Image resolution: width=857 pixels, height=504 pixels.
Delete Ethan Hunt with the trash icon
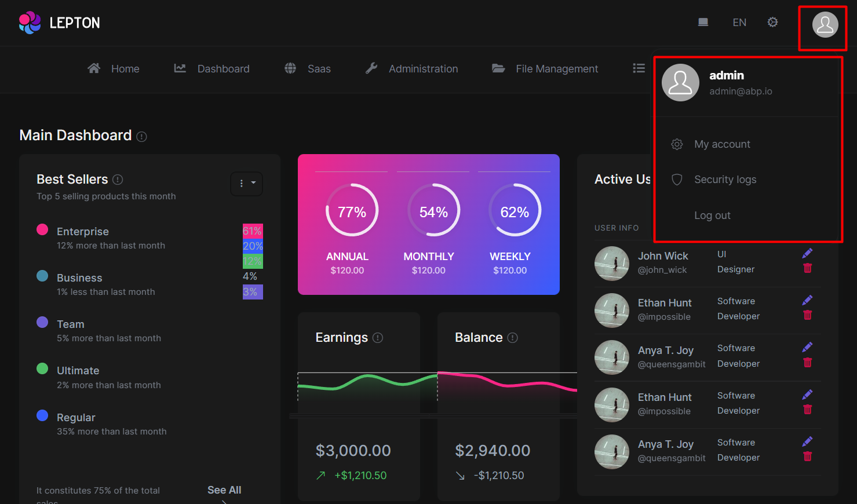808,315
